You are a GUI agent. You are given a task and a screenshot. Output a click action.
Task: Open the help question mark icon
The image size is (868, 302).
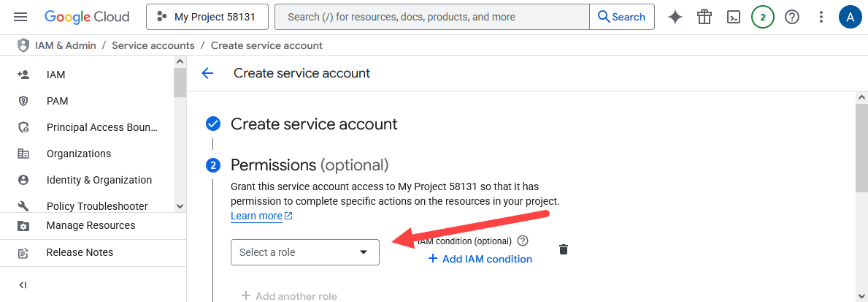(792, 17)
